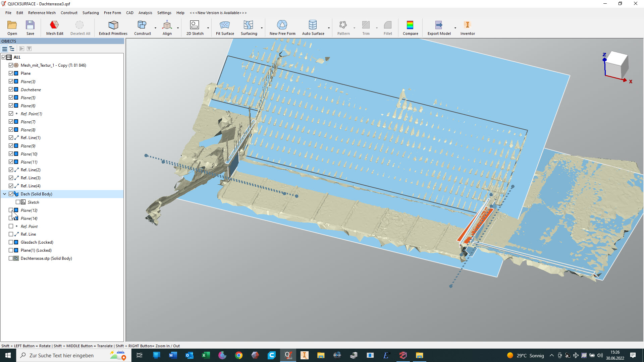The height and width of the screenshot is (362, 644).
Task: Select the Dachterrasse.stp (Solid Body) item
Action: point(46,258)
